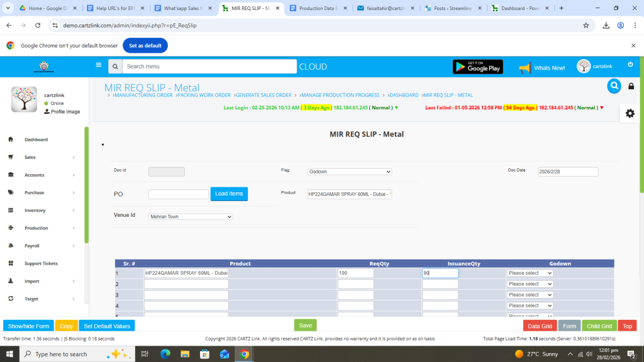Viewport: 644px width, 362px height.
Task: Click the power logout icon in header
Action: tap(630, 65)
